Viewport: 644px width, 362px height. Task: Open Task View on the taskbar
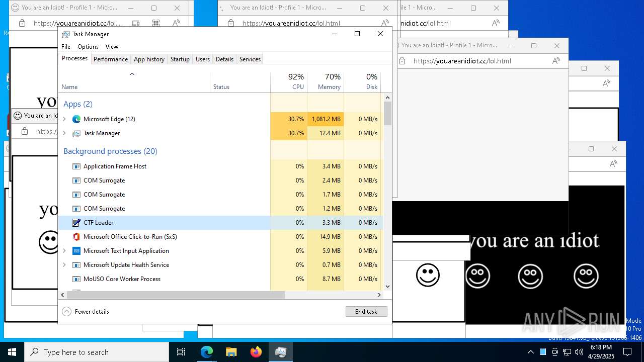click(181, 352)
